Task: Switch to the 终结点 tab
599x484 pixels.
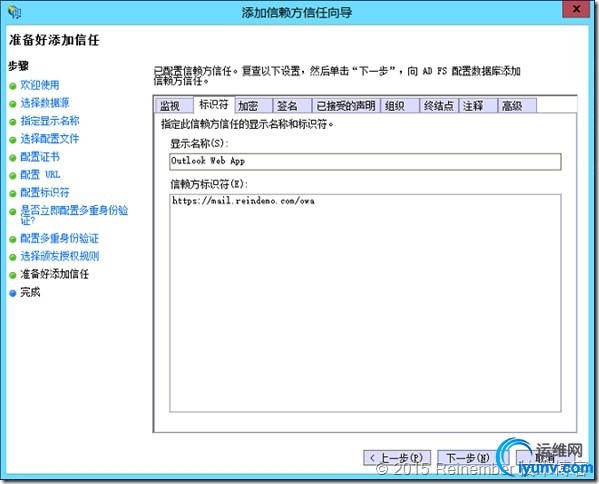Action: click(439, 106)
